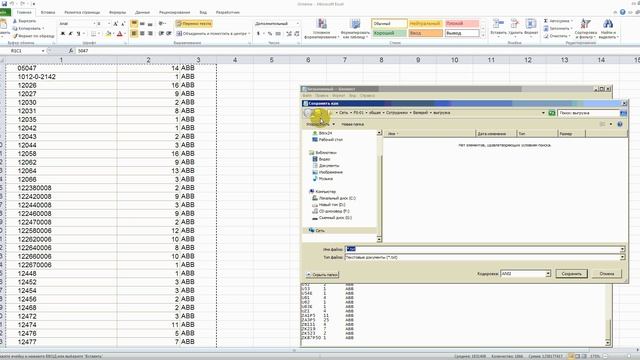Open the font name Arial dropdown
The width and height of the screenshot is (640, 360).
click(x=94, y=24)
